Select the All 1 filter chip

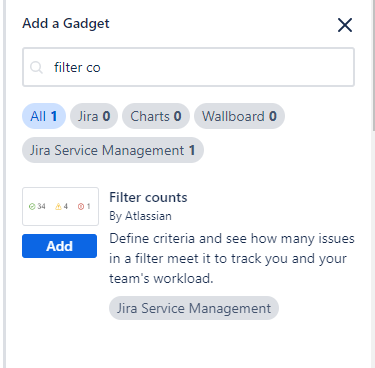[x=44, y=116]
